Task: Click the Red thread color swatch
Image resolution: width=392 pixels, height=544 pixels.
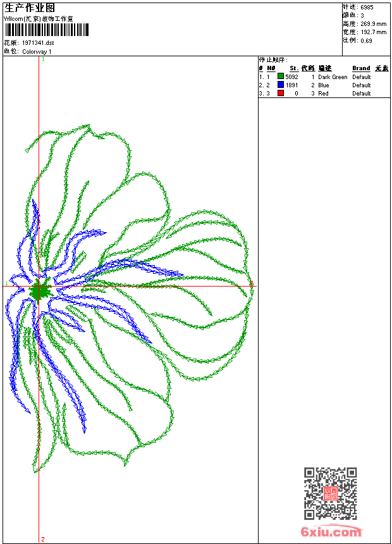Action: tap(281, 93)
